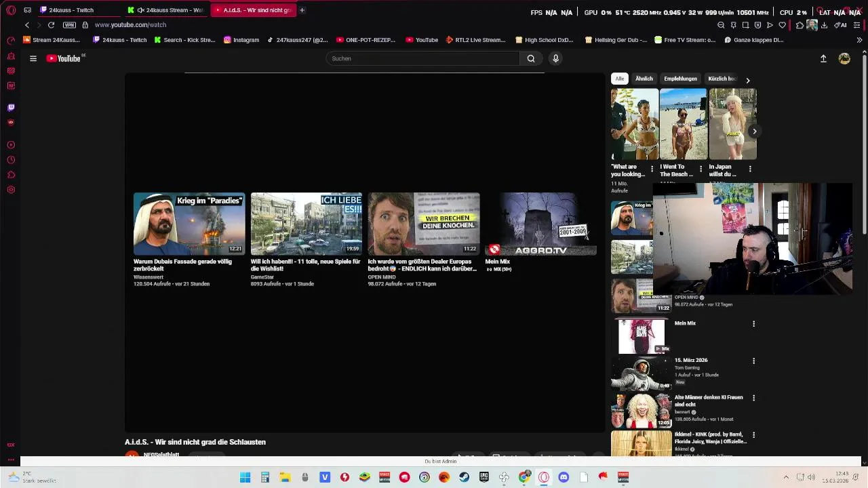
Task: Show hidden bookmarks with double chevron
Action: tap(859, 40)
